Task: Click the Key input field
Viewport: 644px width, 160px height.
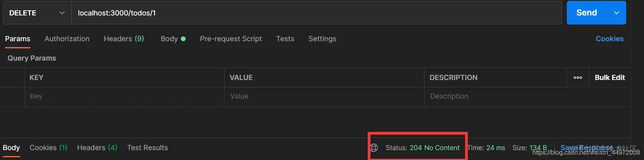Action: click(124, 96)
